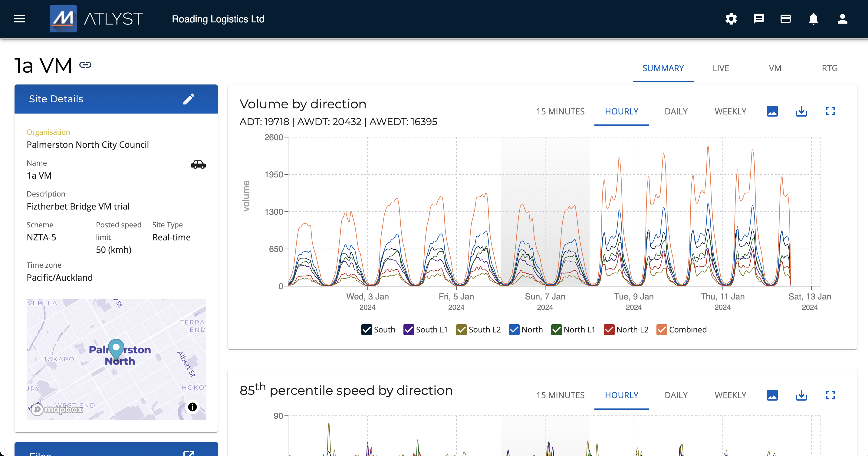Switch to the VM tab
This screenshot has width=868, height=456.
pos(775,68)
